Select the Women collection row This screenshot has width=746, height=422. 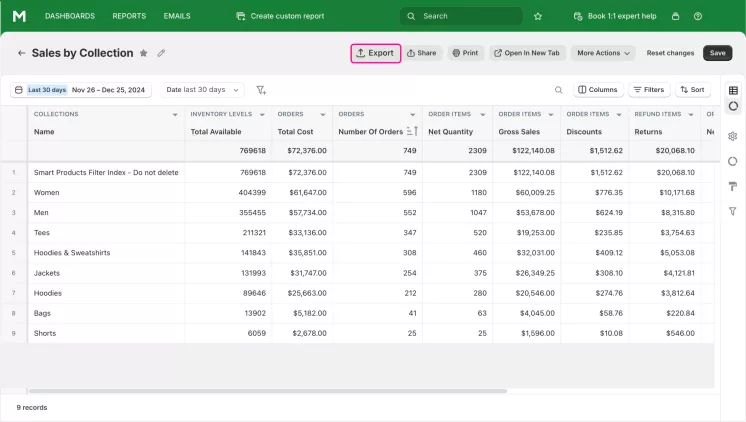pos(357,193)
